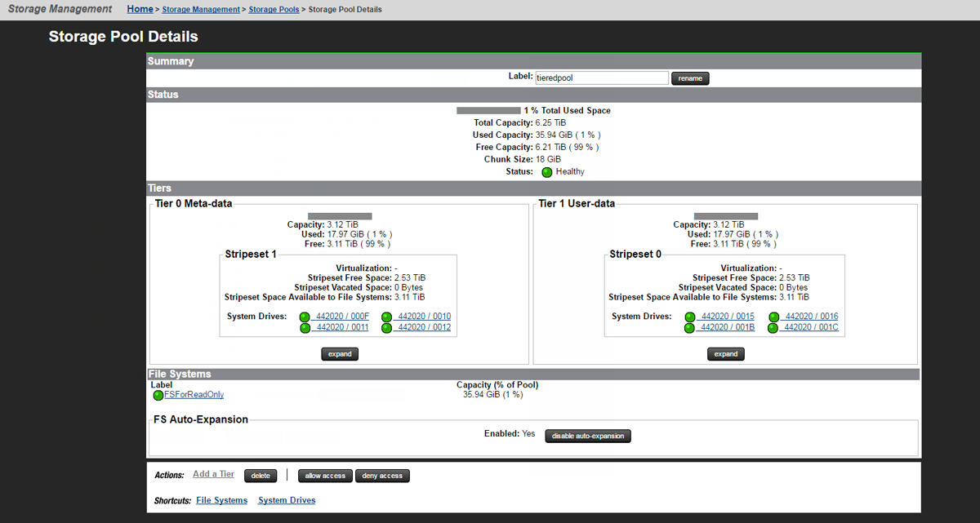Click the delete button
This screenshot has width=980, height=523.
pos(261,476)
